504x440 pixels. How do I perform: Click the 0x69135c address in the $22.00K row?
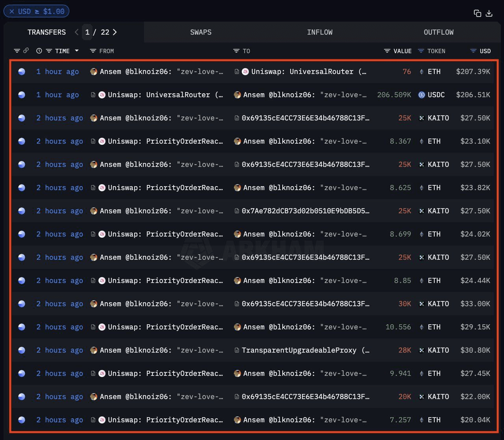[x=306, y=397]
